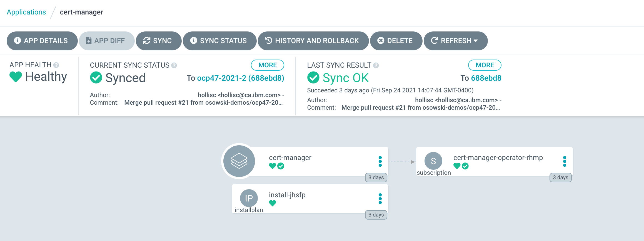Open HISTORY AND ROLLBACK
Screen dimensions: 644x241
[x=313, y=41]
